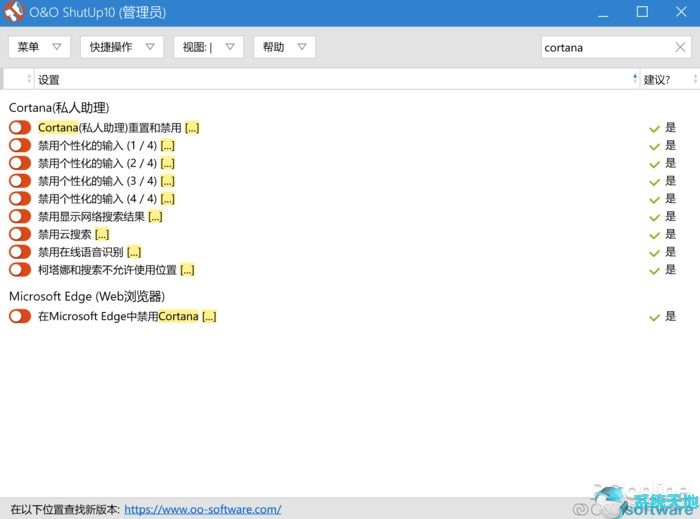Click the 禁用云搜索 setting label
The height and width of the screenshot is (519, 700).
(65, 235)
